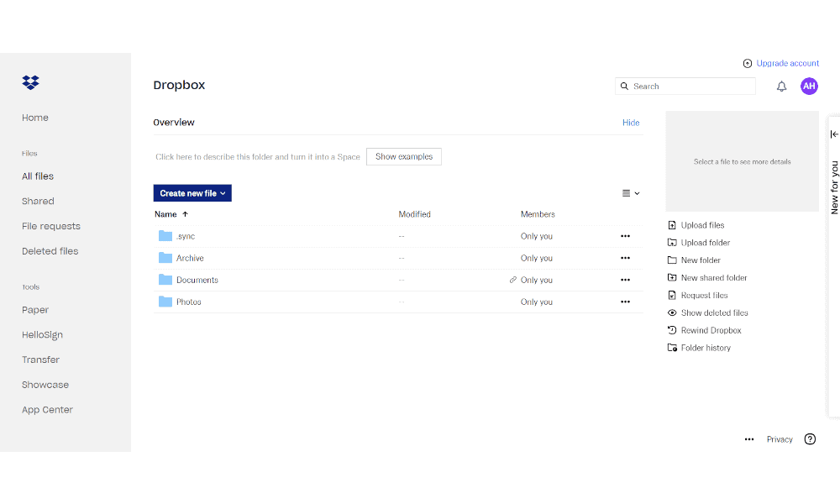This screenshot has width=840, height=504.
Task: Click the notifications bell icon
Action: [781, 86]
